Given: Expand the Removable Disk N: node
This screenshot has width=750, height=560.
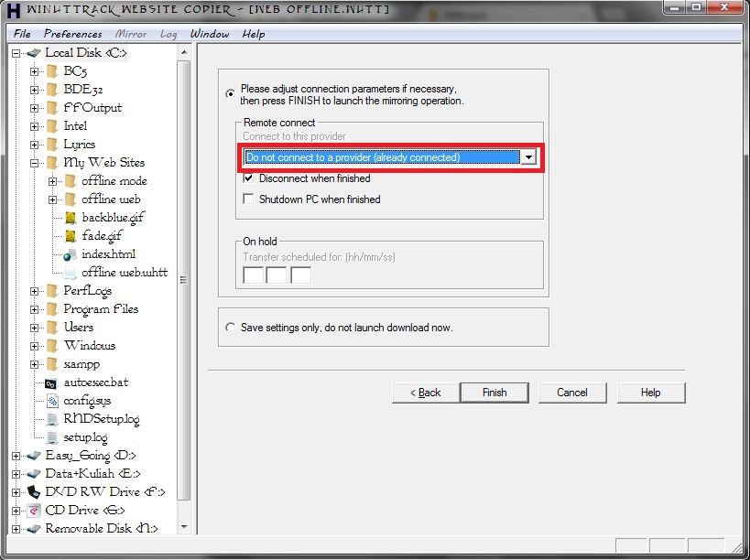Looking at the screenshot, I should [x=16, y=529].
